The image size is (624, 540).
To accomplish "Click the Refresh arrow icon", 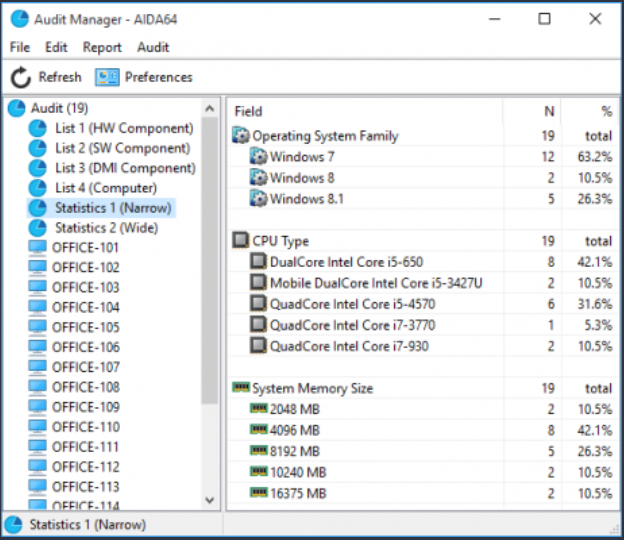I will (x=20, y=77).
